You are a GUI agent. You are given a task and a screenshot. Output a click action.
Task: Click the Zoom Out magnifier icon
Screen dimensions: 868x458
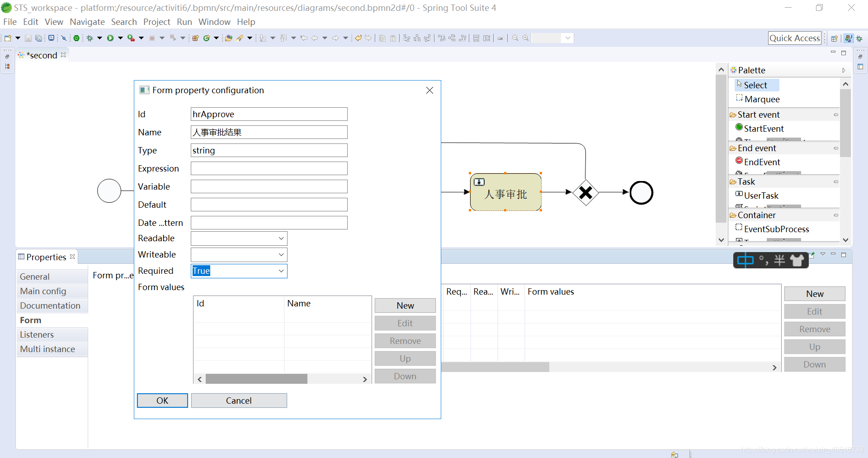pyautogui.click(x=515, y=38)
